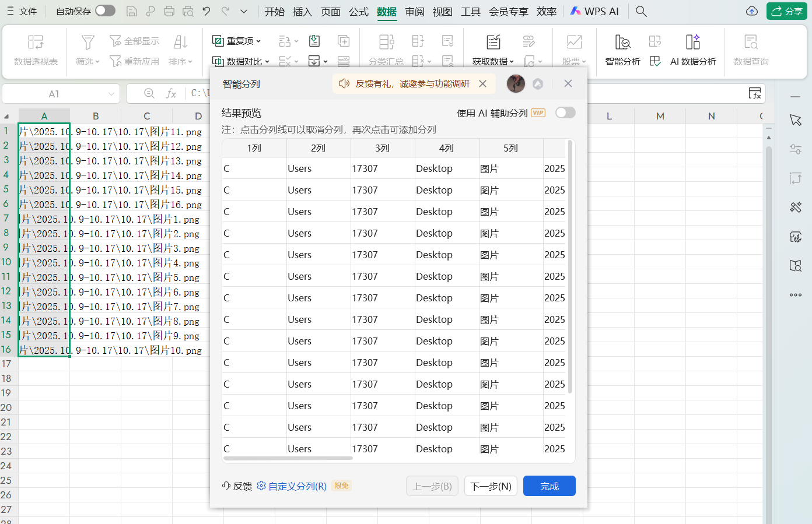Open 自定义分列 settings link
The image size is (812, 524).
click(x=297, y=486)
